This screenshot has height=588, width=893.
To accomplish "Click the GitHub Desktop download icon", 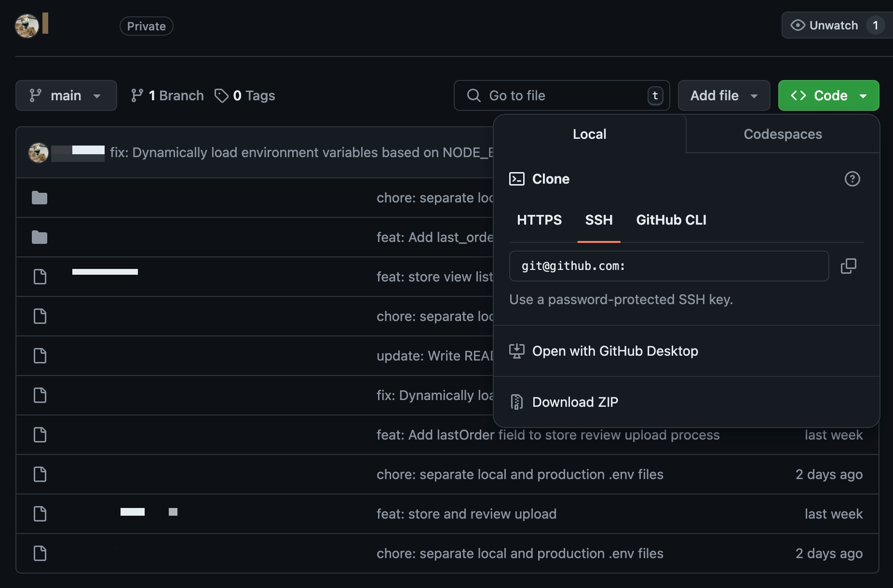I will click(x=516, y=351).
